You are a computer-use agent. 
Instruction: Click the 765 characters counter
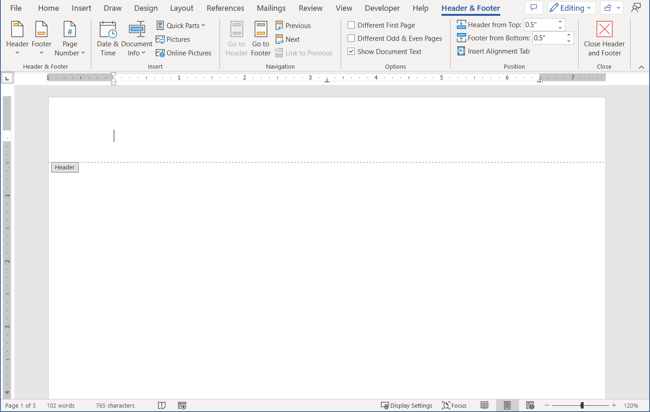(x=115, y=405)
